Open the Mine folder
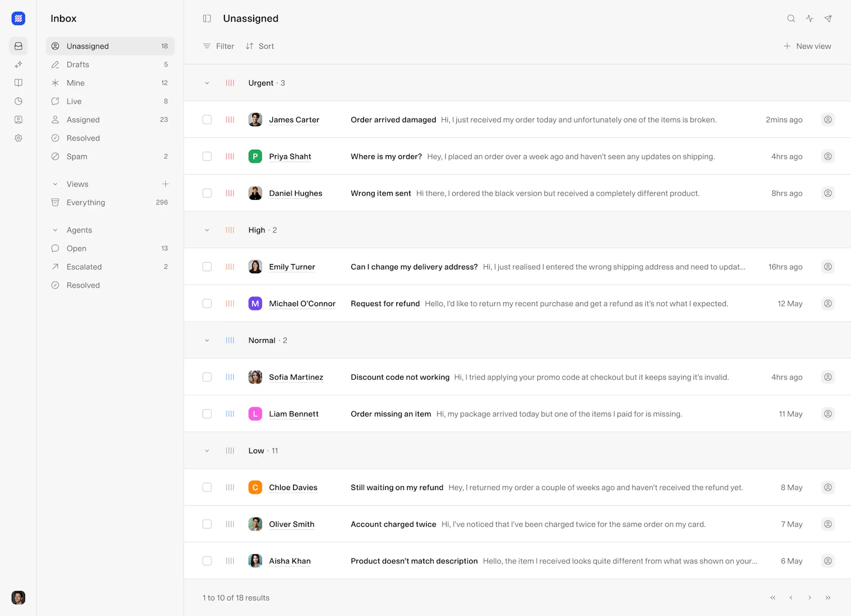 pos(111,83)
